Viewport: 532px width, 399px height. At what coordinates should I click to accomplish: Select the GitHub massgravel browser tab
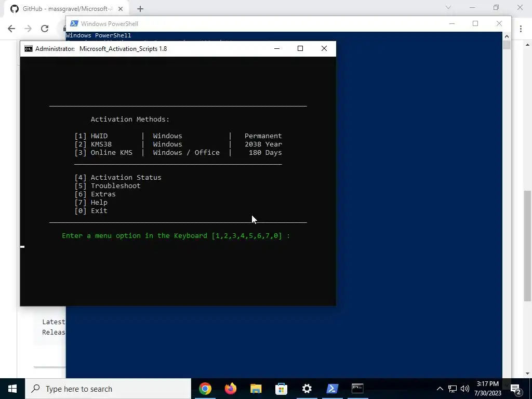point(67,9)
